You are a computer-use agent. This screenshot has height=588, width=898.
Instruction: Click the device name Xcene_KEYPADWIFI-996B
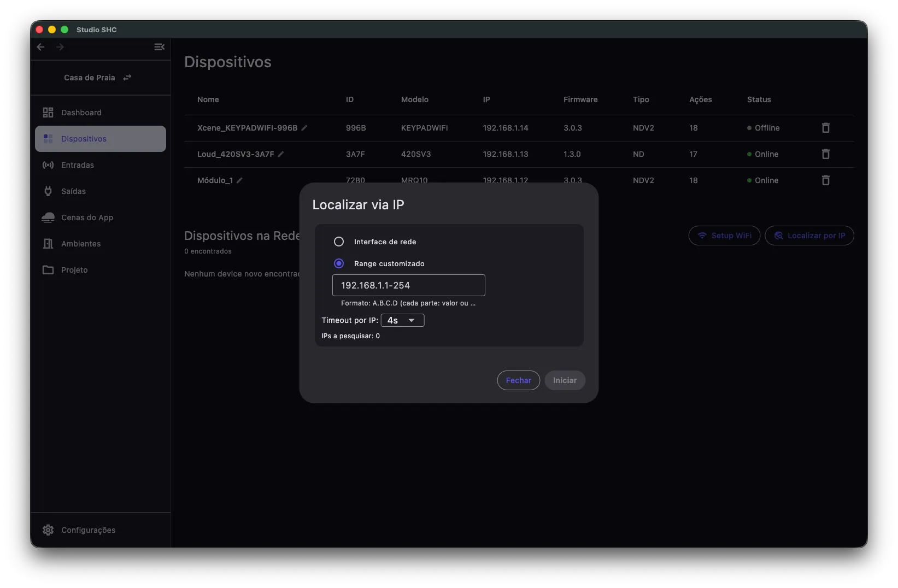tap(248, 128)
